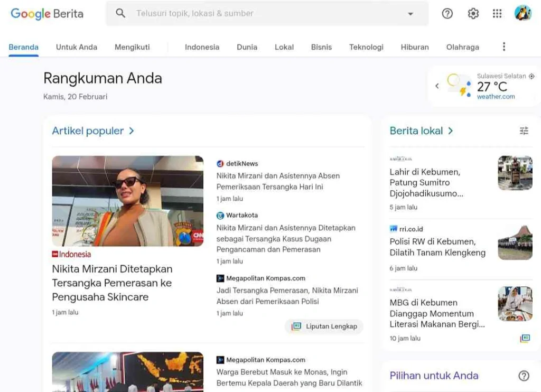Click the search magnifier icon
This screenshot has height=392, width=541.
120,13
